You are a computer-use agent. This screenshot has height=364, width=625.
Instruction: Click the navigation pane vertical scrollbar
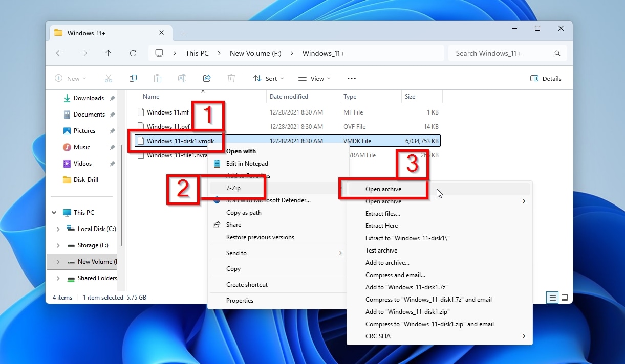(121, 194)
